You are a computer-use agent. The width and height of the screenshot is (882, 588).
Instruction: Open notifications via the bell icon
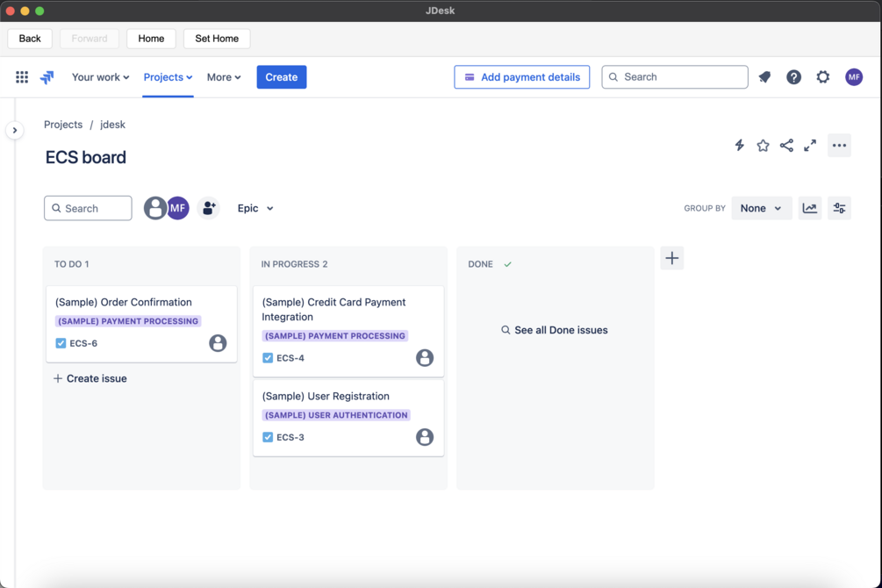pos(764,77)
